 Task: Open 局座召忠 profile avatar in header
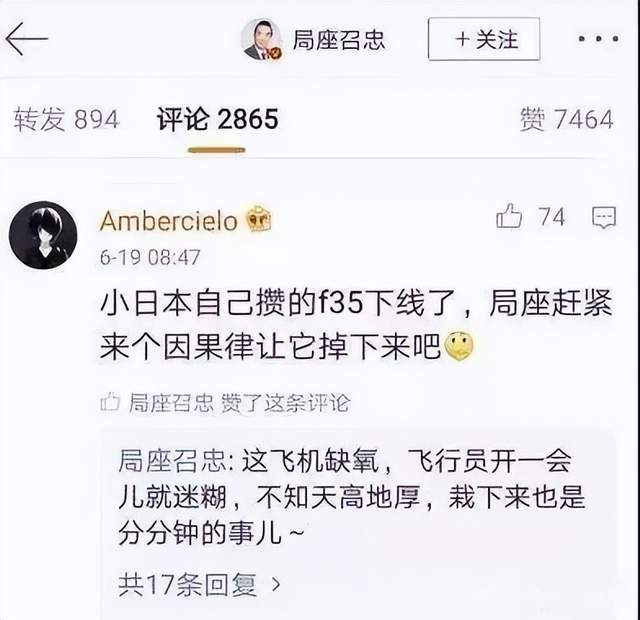tap(261, 40)
